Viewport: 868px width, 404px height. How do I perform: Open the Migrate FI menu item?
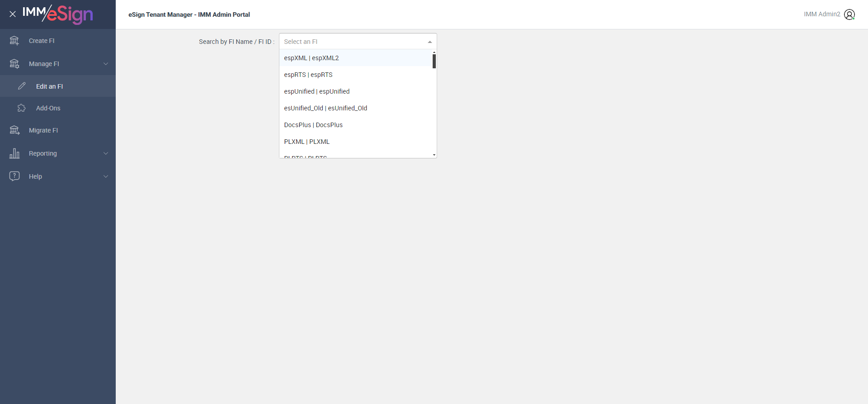58,130
